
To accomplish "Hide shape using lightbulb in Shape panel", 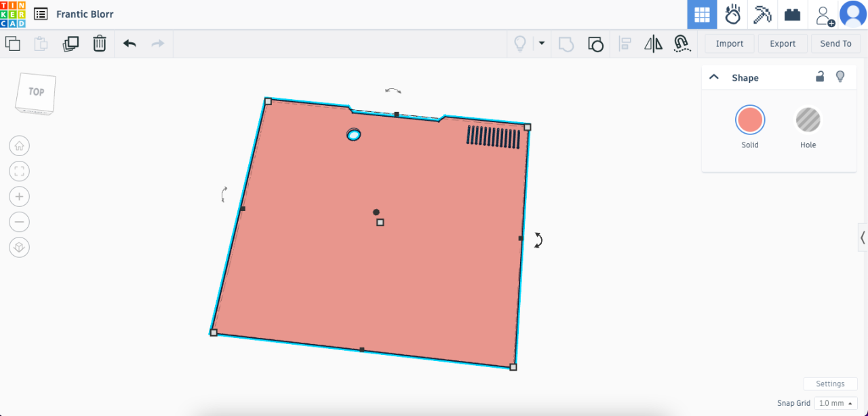I will click(840, 77).
